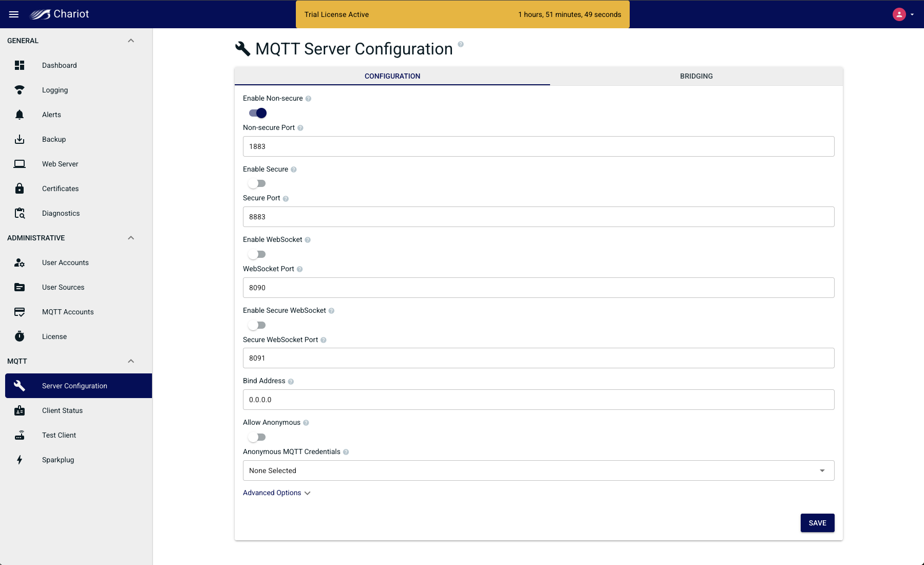Click the Alerts bell icon
This screenshot has height=565, width=924.
tap(20, 115)
